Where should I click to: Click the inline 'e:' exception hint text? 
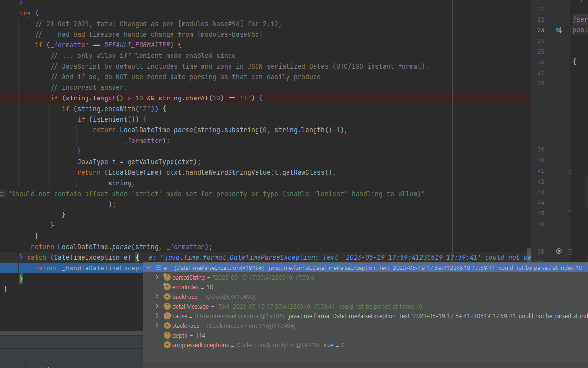[340, 257]
